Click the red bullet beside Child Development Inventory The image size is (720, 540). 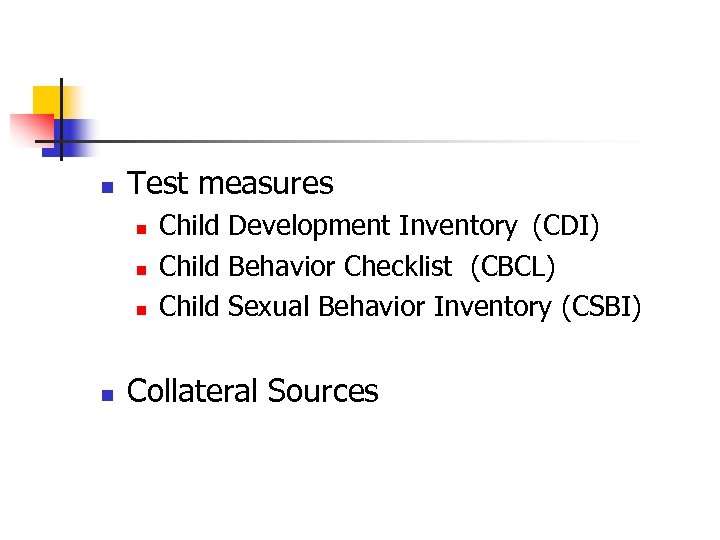(141, 229)
